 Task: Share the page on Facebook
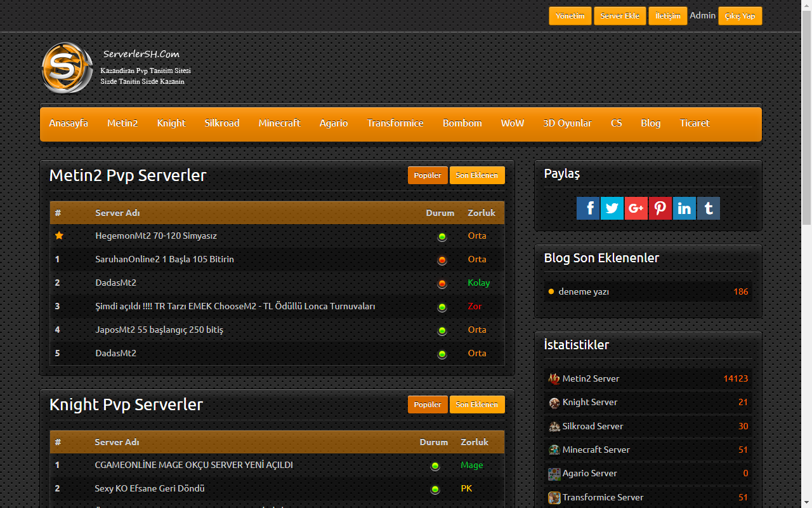(x=588, y=208)
